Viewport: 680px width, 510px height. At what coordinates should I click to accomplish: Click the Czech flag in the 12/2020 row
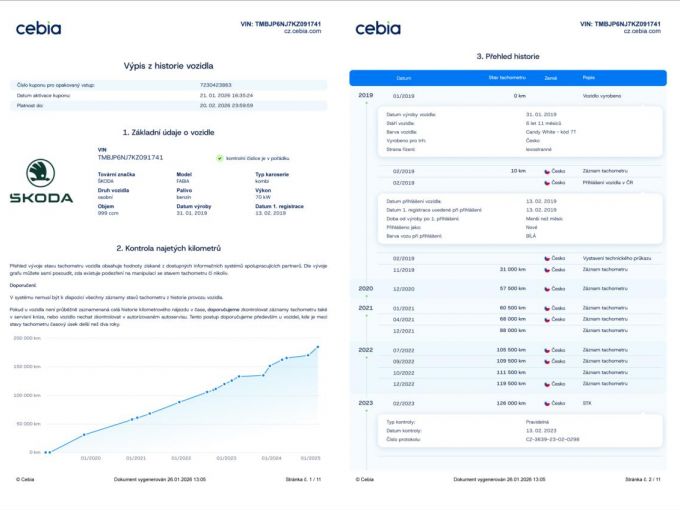coord(547,287)
